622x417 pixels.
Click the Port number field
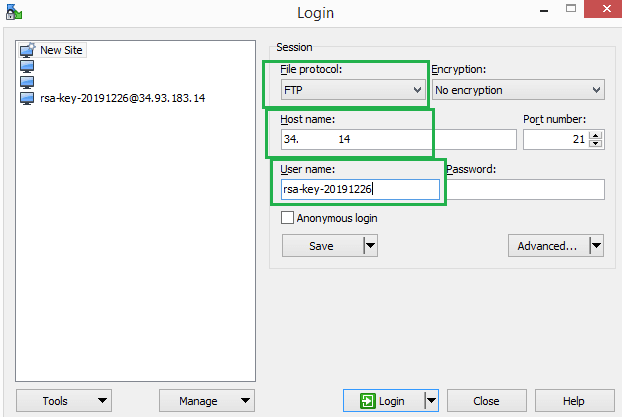(x=556, y=139)
